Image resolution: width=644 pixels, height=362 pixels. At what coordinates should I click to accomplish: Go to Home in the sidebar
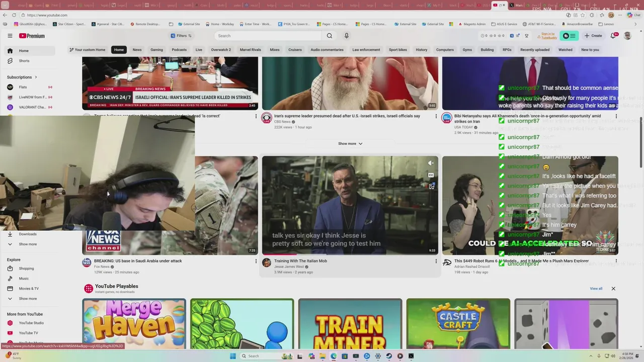point(30,51)
